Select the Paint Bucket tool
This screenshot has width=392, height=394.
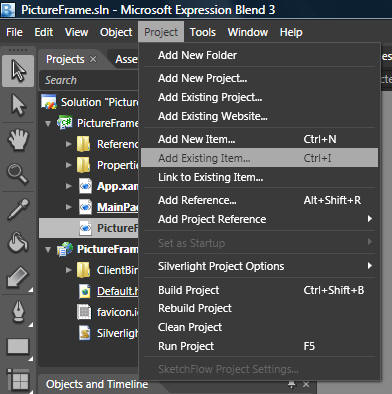18,243
